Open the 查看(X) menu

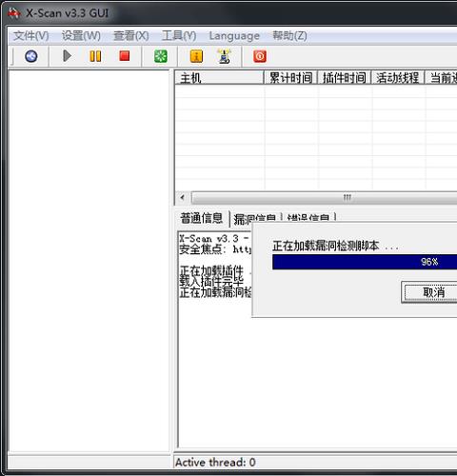tap(131, 35)
